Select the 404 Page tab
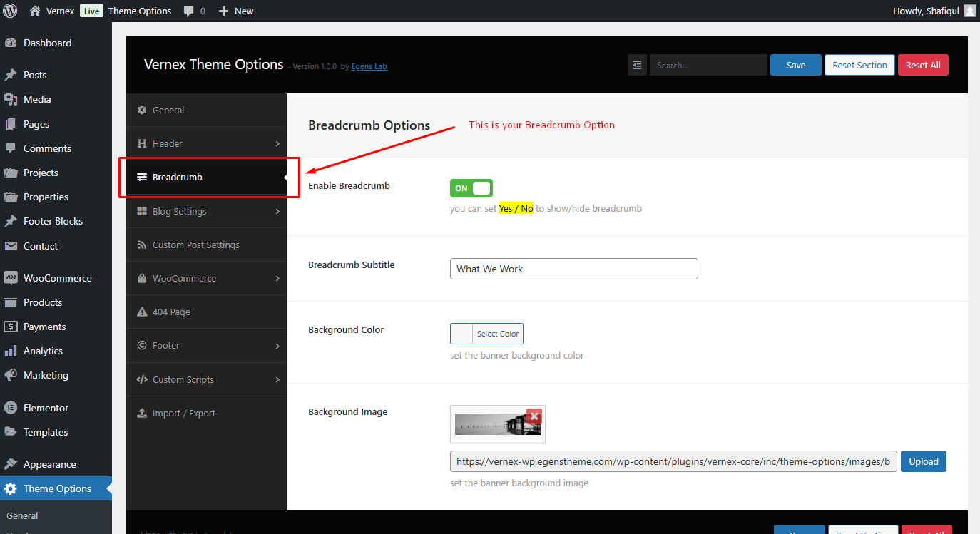980x534 pixels. click(206, 312)
